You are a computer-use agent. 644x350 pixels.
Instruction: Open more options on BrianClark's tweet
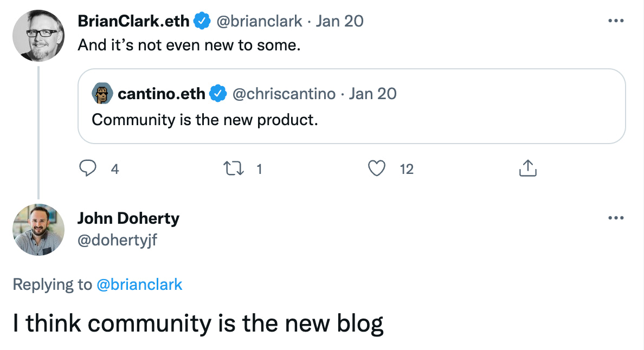[616, 21]
